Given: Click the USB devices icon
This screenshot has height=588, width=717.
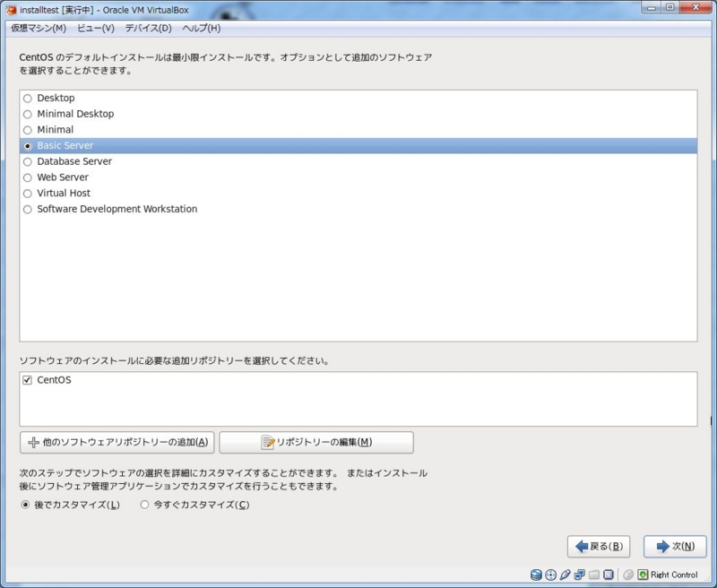Looking at the screenshot, I should pyautogui.click(x=566, y=575).
